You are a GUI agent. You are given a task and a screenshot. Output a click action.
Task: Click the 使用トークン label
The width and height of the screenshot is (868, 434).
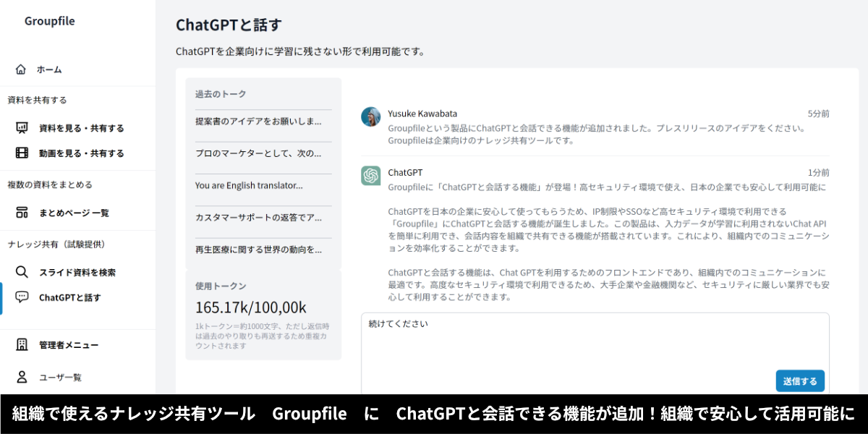pos(221,286)
